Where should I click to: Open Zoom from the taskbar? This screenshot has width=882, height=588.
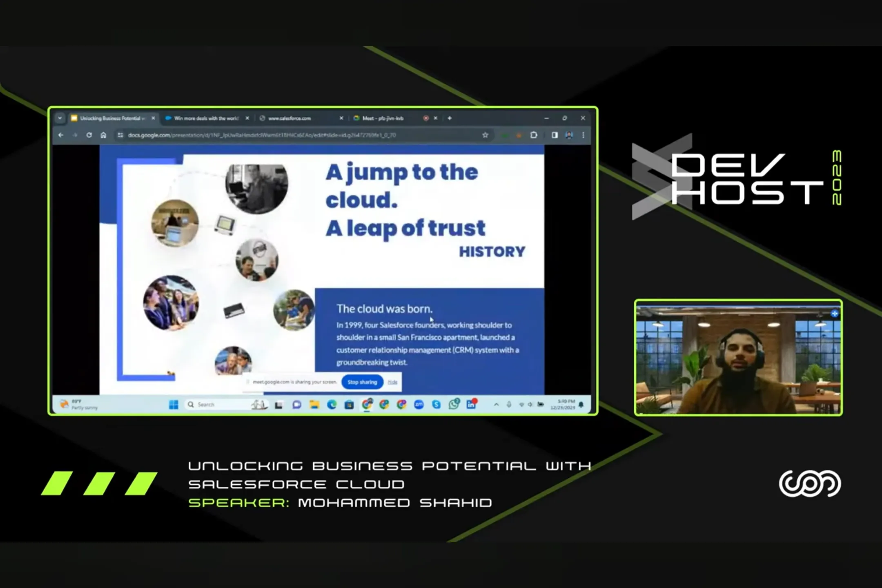pyautogui.click(x=419, y=405)
